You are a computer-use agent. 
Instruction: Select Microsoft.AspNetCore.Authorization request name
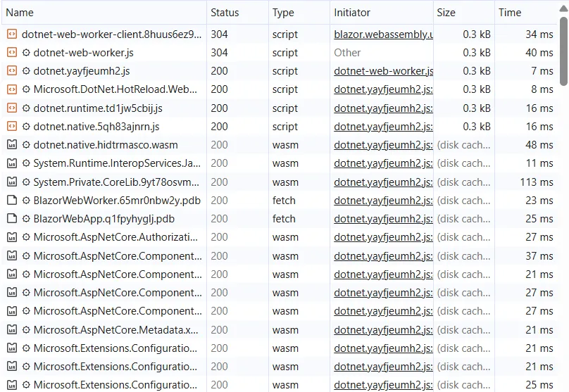[115, 237]
